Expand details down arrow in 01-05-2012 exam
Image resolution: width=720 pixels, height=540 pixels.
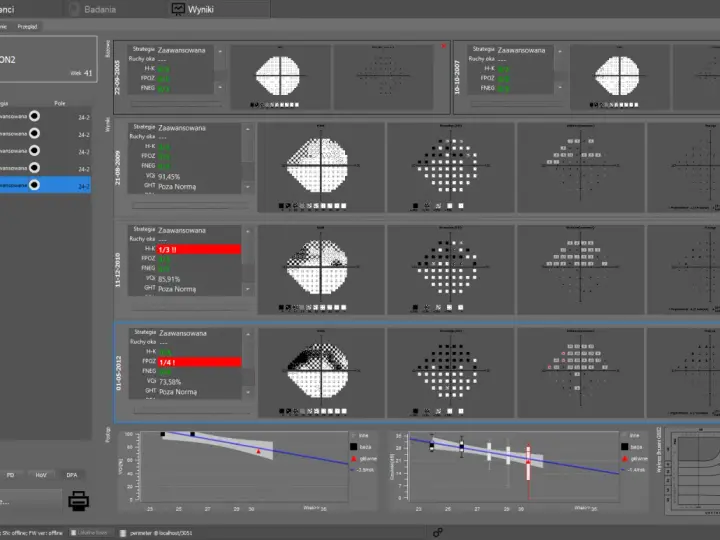(x=248, y=392)
